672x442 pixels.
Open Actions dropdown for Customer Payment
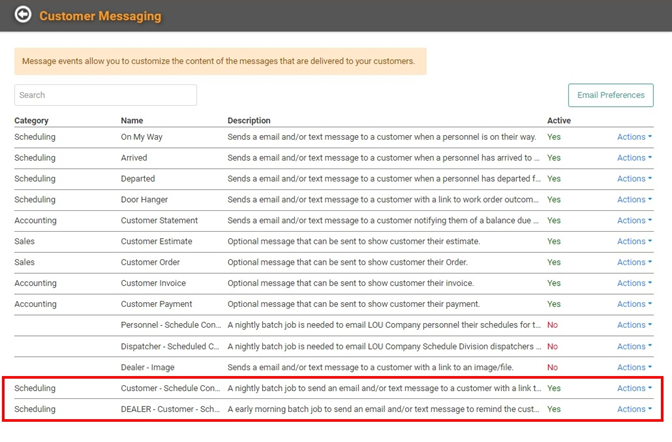tap(634, 304)
